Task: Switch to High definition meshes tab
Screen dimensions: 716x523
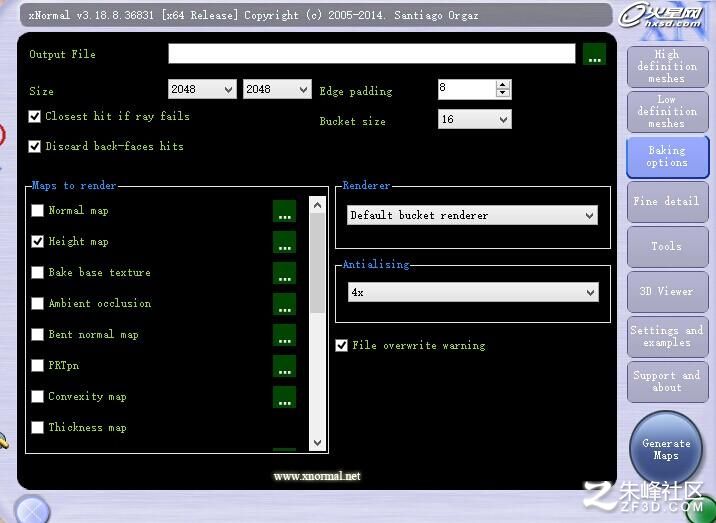Action: [x=667, y=67]
